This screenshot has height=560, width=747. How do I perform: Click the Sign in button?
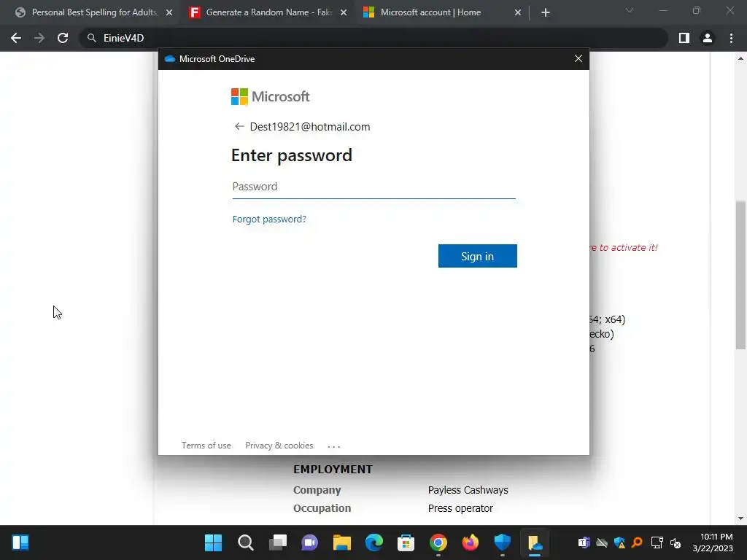click(477, 256)
